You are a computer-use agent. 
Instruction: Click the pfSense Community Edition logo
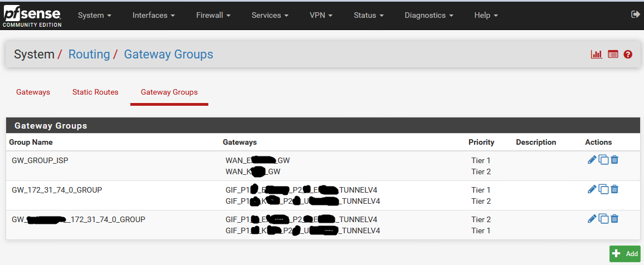click(32, 16)
